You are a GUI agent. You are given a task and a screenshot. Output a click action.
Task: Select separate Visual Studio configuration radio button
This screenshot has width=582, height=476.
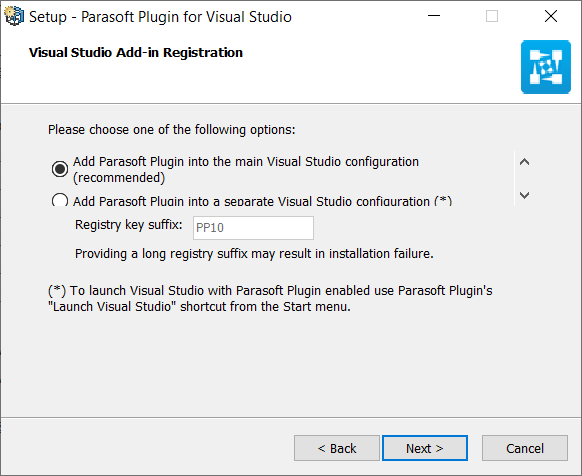60,200
